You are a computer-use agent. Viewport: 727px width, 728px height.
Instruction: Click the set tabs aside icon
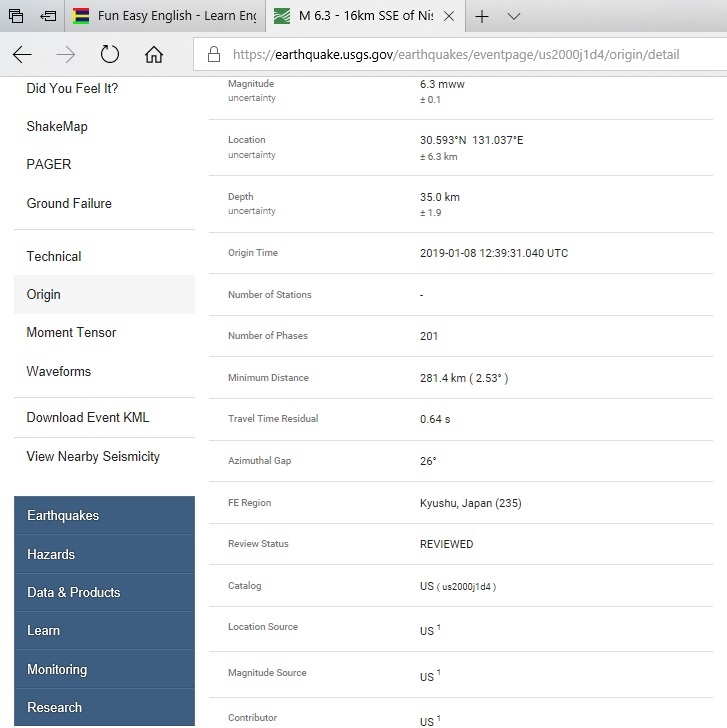tap(47, 17)
